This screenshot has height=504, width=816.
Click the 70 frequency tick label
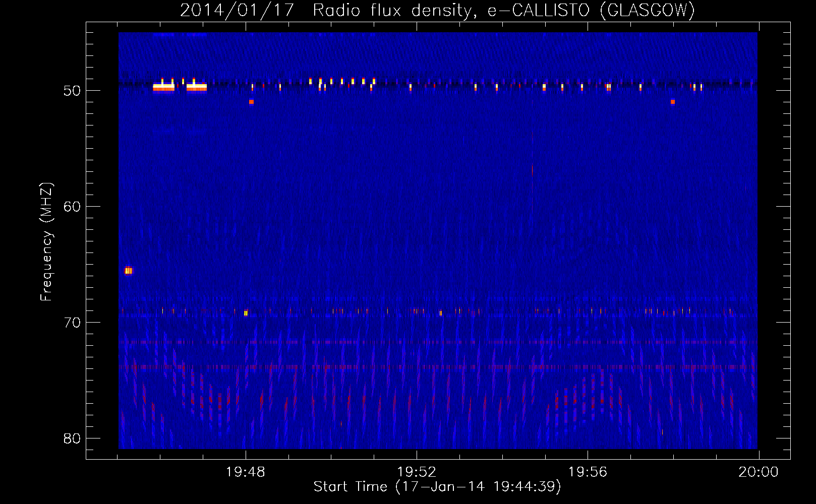[x=72, y=323]
